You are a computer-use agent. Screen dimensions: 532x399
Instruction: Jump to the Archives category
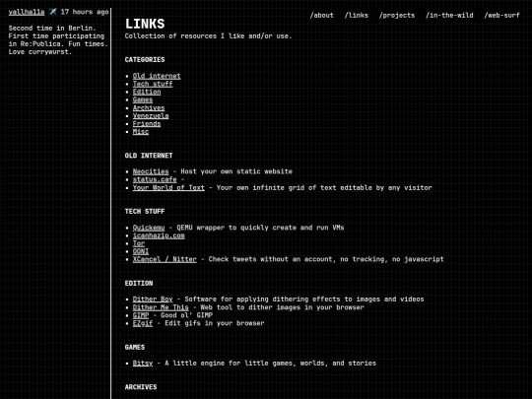click(149, 108)
